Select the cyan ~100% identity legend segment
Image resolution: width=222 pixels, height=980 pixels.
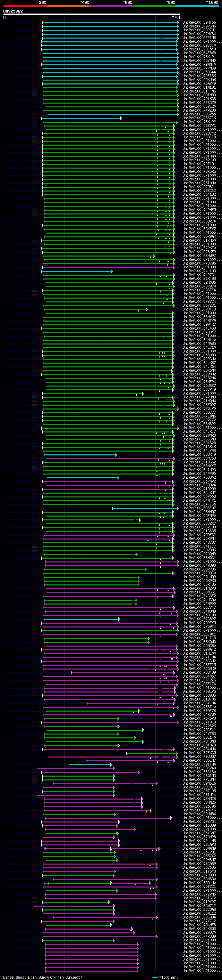[x=197, y=6]
